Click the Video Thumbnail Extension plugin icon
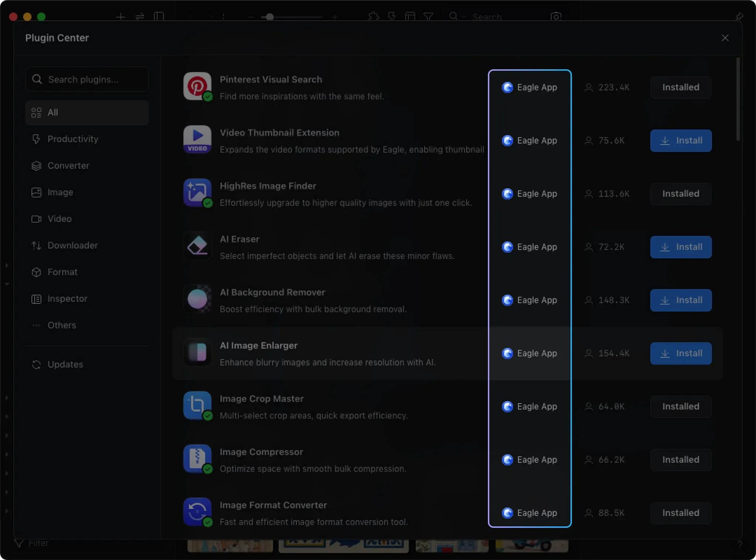 tap(197, 140)
